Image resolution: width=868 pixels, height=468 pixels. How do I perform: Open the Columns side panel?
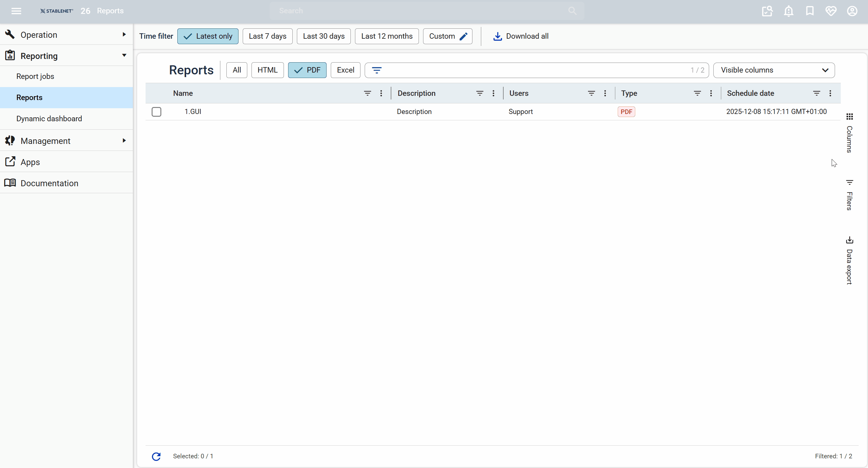coord(849,133)
